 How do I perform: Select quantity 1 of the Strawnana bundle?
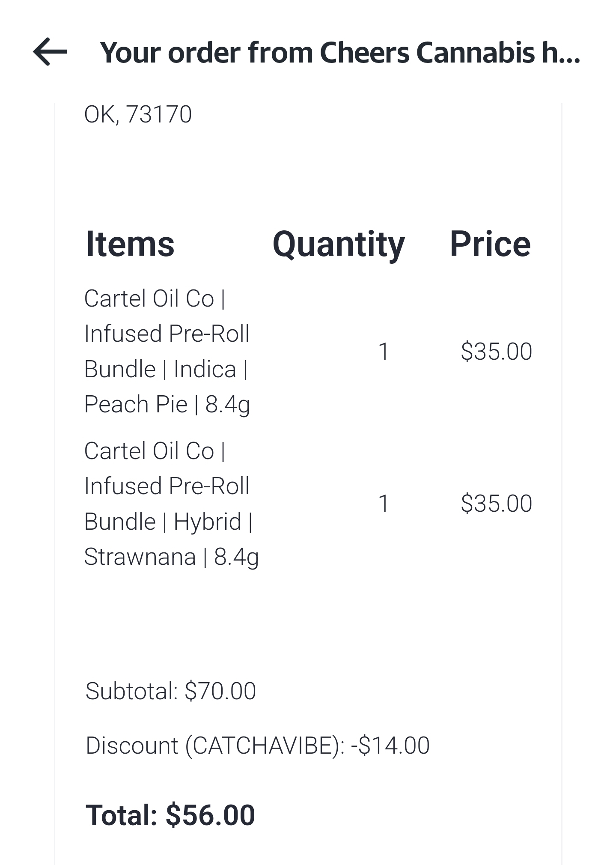point(384,503)
